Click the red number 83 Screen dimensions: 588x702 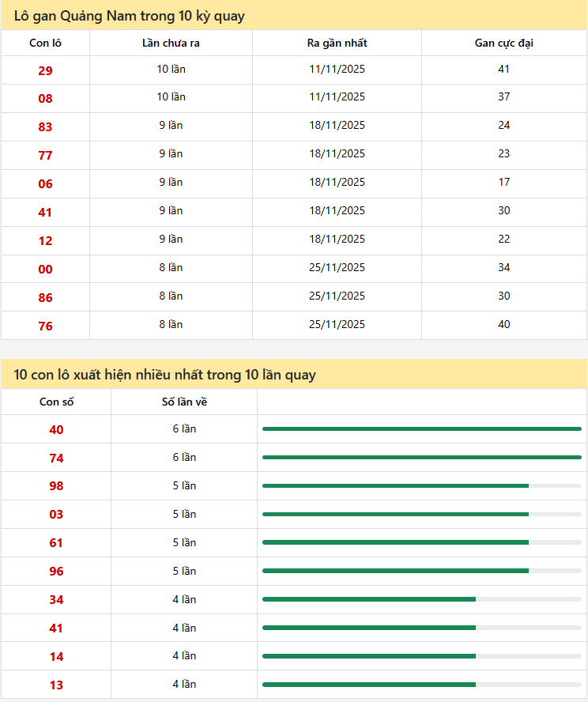[45, 127]
